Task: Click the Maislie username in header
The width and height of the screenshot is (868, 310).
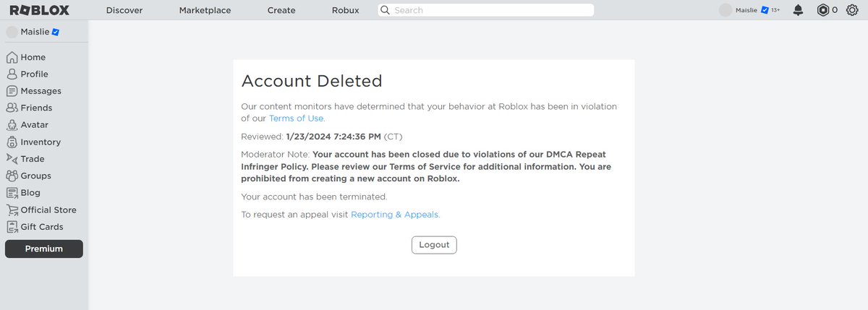Action: (746, 10)
